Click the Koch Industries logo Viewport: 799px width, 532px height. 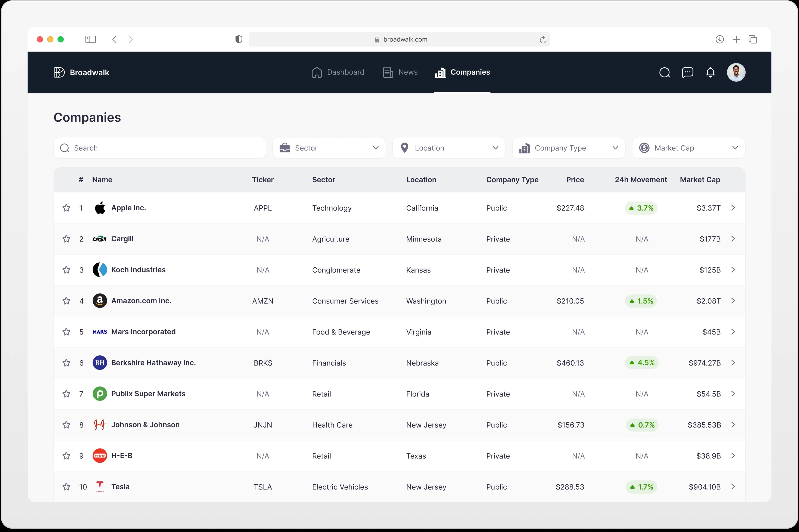pos(100,270)
